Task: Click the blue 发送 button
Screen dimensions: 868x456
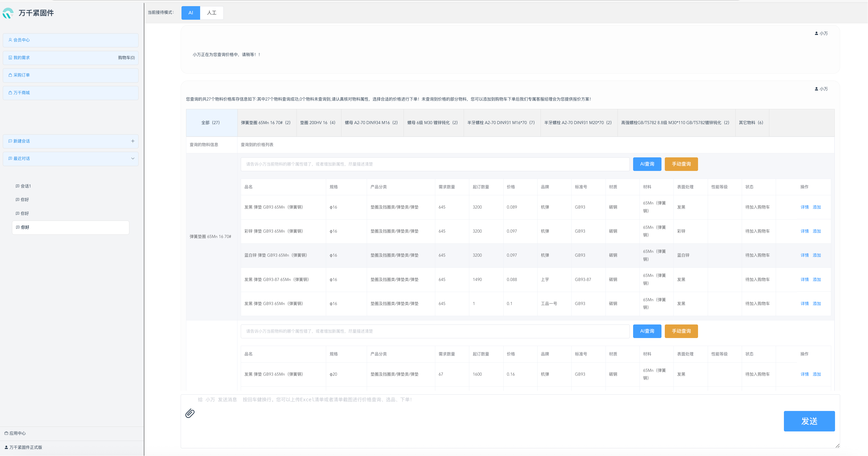Action: tap(809, 421)
